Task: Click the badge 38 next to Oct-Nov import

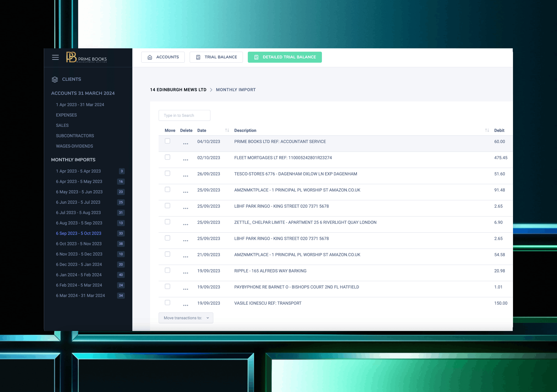Action: point(121,244)
